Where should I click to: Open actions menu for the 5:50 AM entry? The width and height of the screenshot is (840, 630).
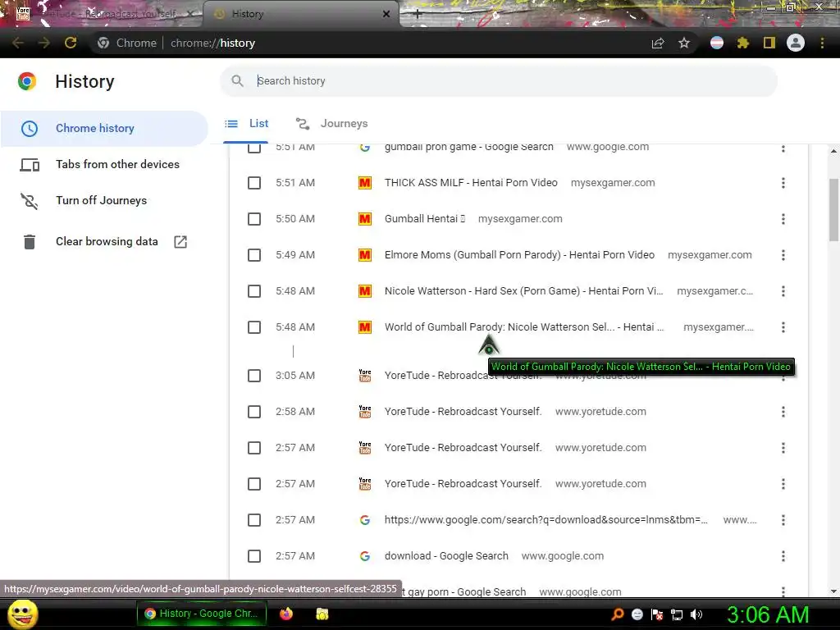(x=783, y=219)
